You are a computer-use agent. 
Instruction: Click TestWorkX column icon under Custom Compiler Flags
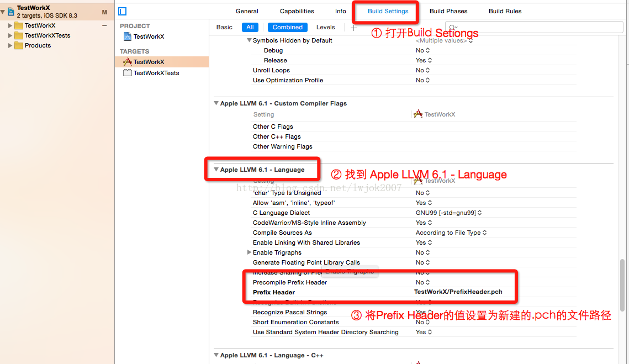point(417,114)
